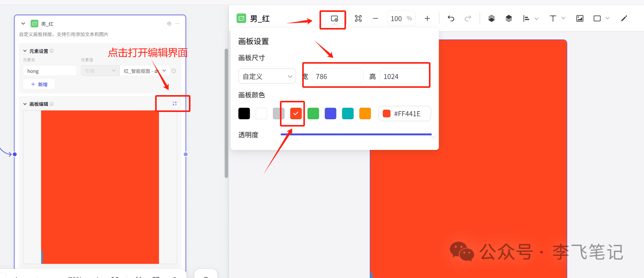Run the 男_红 node with play icon

tap(169, 24)
